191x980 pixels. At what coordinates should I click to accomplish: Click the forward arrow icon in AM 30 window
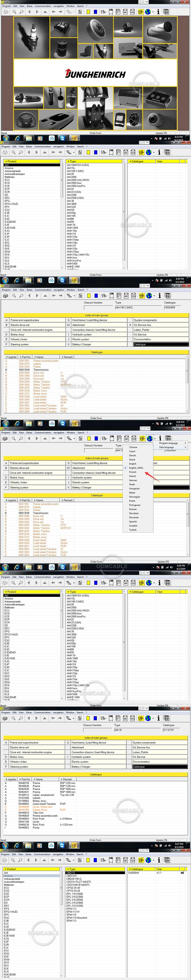pyautogui.click(x=60, y=718)
